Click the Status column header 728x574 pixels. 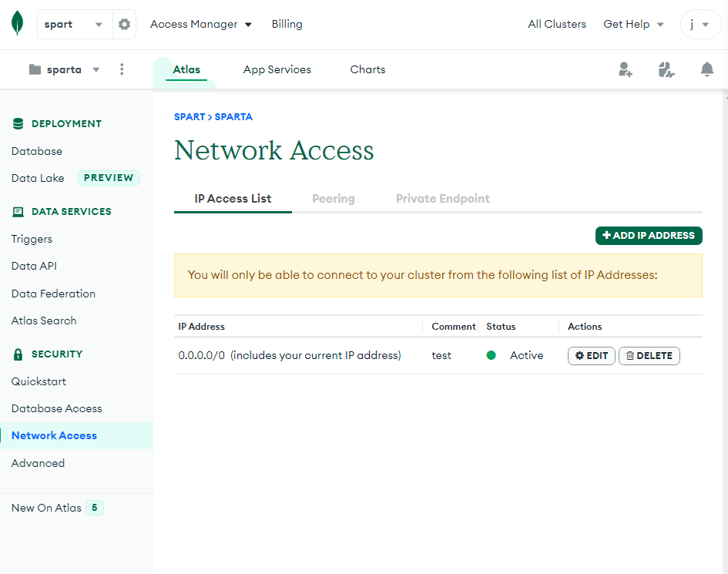pos(501,327)
